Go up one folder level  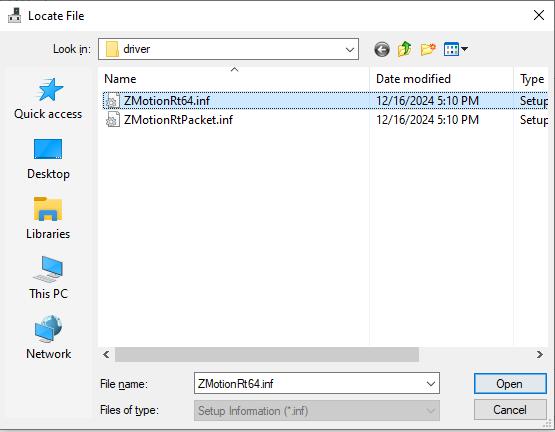pos(405,49)
